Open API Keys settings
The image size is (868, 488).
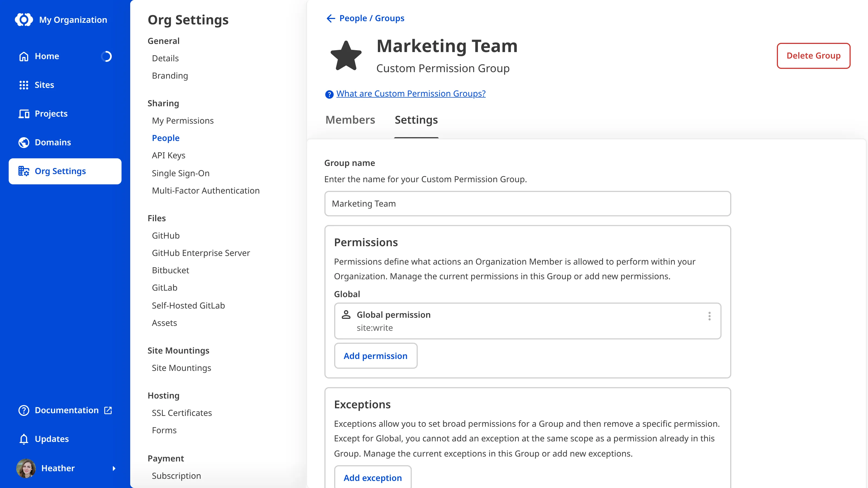click(x=168, y=155)
